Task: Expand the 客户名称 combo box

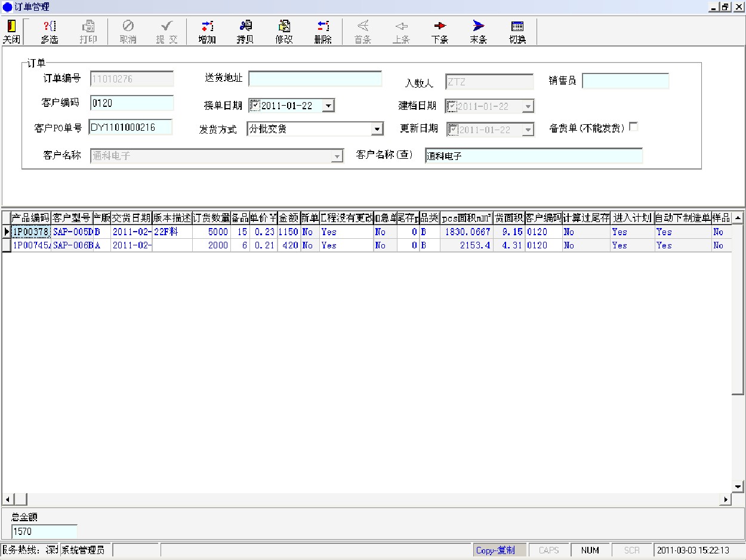Action: pos(337,156)
